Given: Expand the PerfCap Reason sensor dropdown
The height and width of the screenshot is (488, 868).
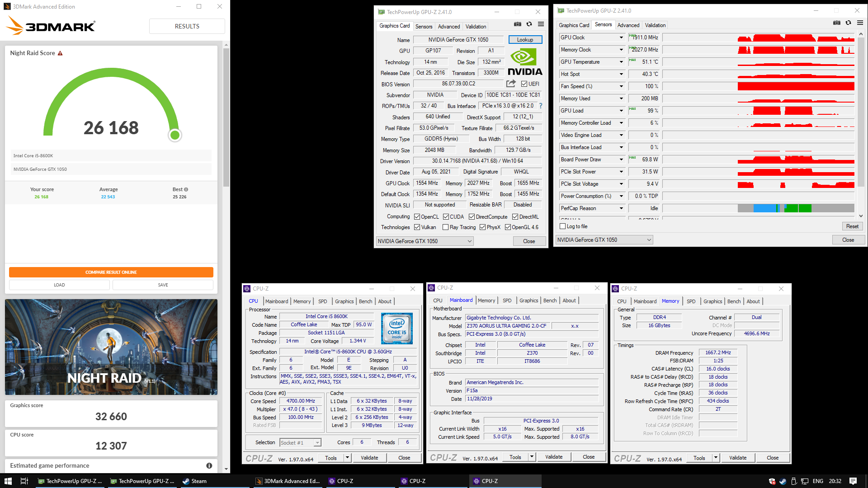Looking at the screenshot, I should coord(621,208).
